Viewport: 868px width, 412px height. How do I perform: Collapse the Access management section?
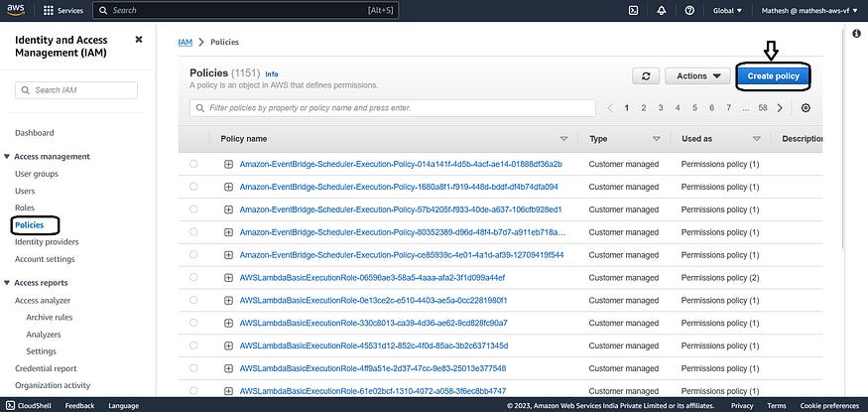click(x=7, y=157)
